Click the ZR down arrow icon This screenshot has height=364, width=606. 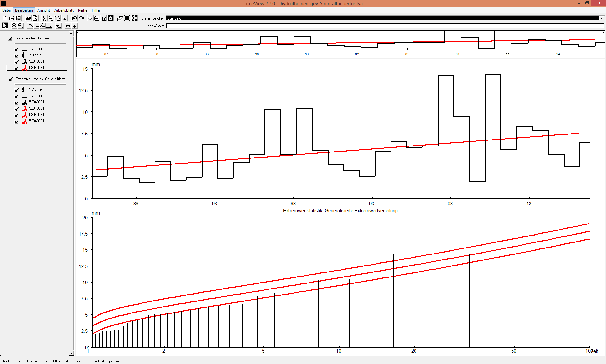75,26
